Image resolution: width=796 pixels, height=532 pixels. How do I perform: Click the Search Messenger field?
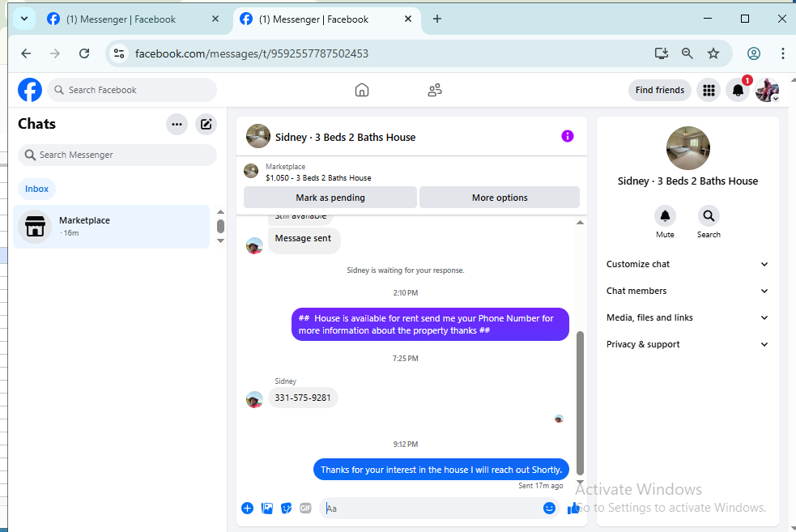click(117, 155)
